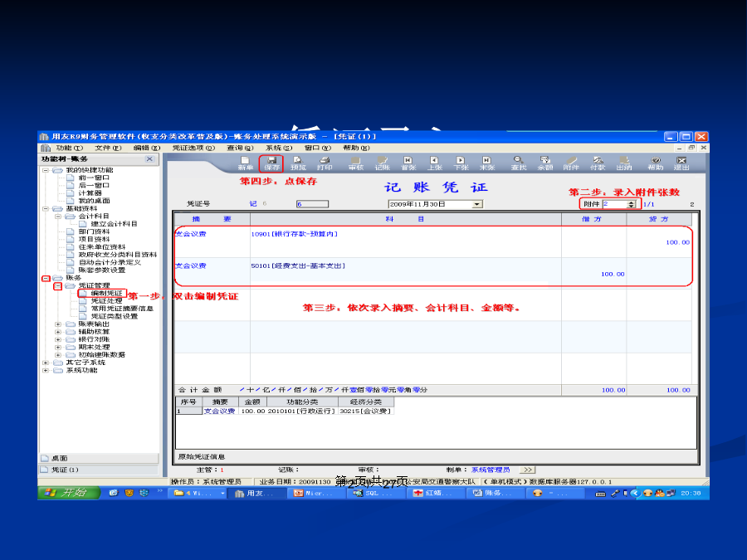Collapse 凭证管理 tree node
The image size is (747, 560).
click(58, 285)
